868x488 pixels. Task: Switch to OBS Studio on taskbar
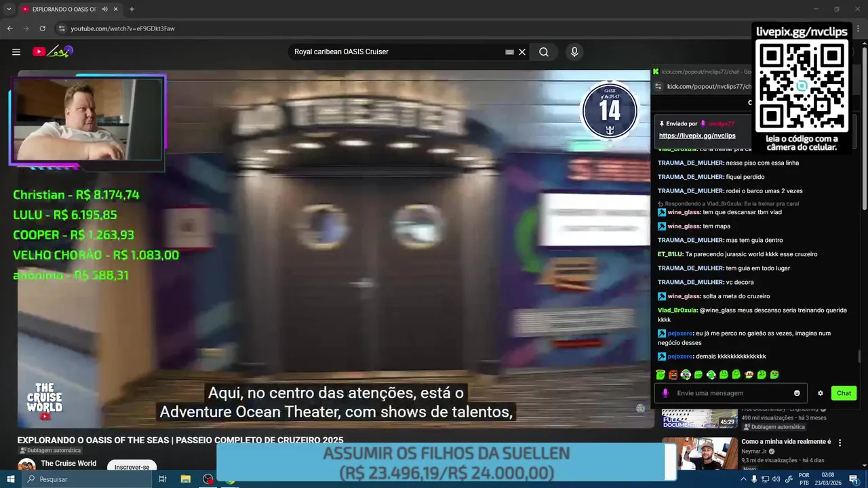(208, 479)
